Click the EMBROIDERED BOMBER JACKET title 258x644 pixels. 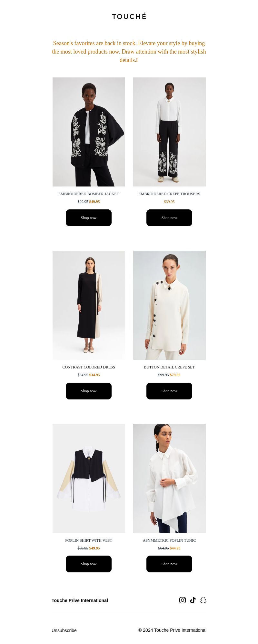pyautogui.click(x=89, y=194)
